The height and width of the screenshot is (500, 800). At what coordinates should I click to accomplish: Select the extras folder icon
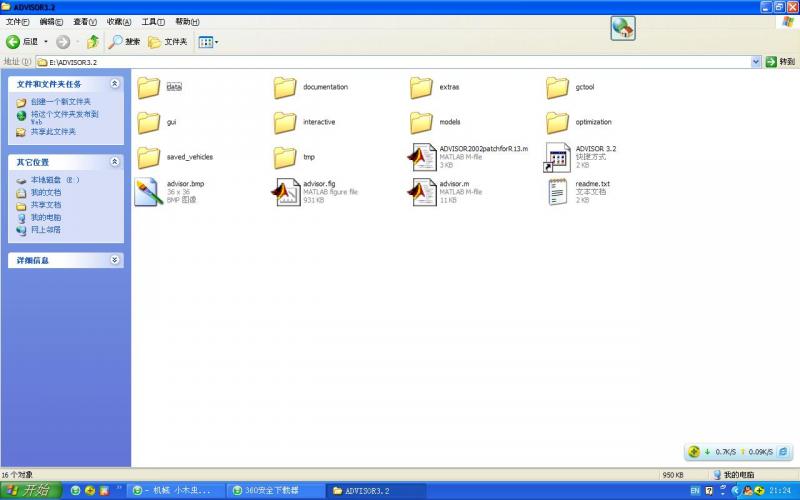421,87
